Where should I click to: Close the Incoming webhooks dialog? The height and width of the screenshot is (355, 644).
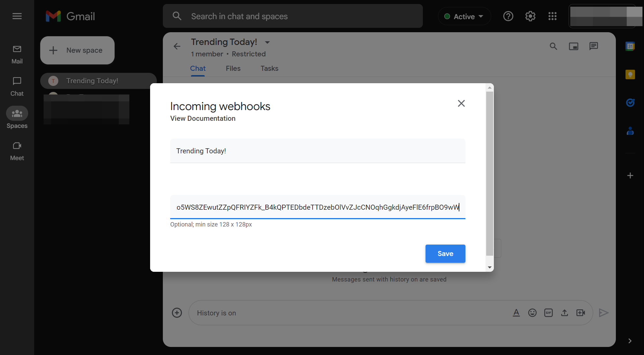(461, 103)
